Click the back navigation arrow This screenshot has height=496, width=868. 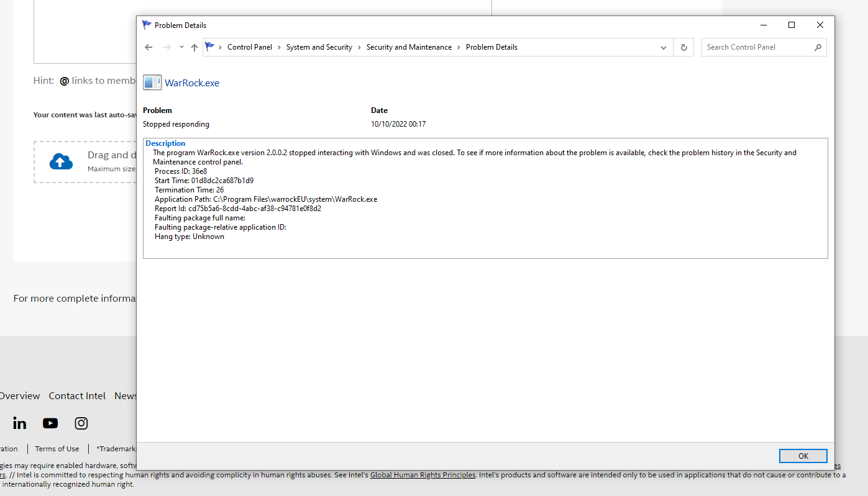(148, 47)
